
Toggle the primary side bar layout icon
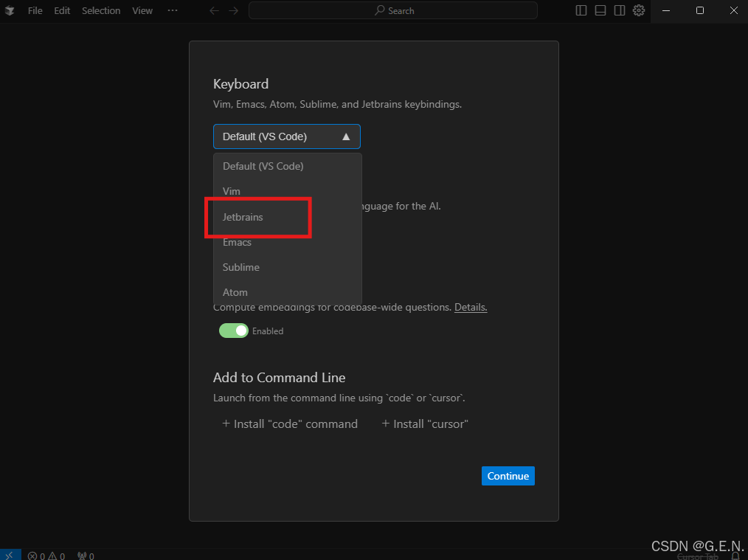coord(581,10)
